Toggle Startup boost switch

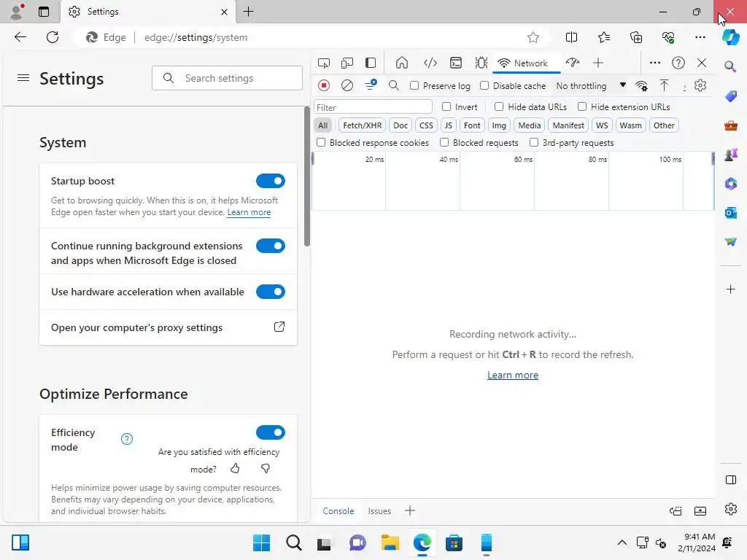(x=271, y=181)
